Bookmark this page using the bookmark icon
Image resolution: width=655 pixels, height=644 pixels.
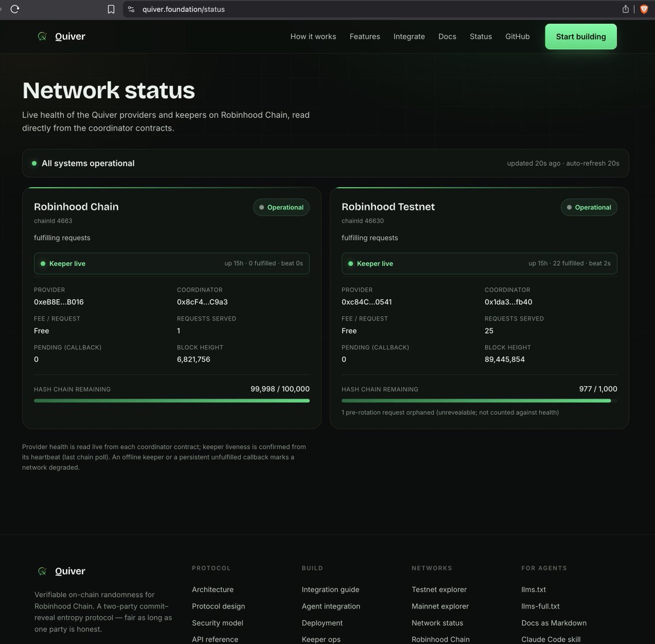(x=111, y=9)
